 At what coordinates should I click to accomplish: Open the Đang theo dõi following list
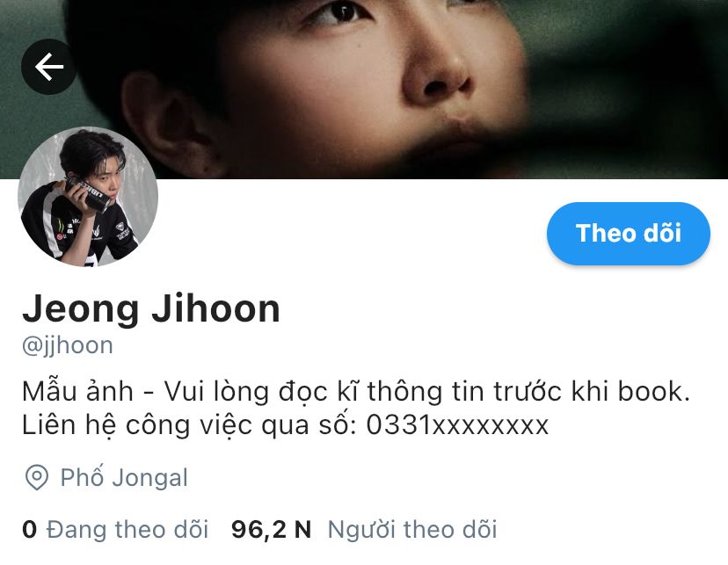tap(127, 529)
